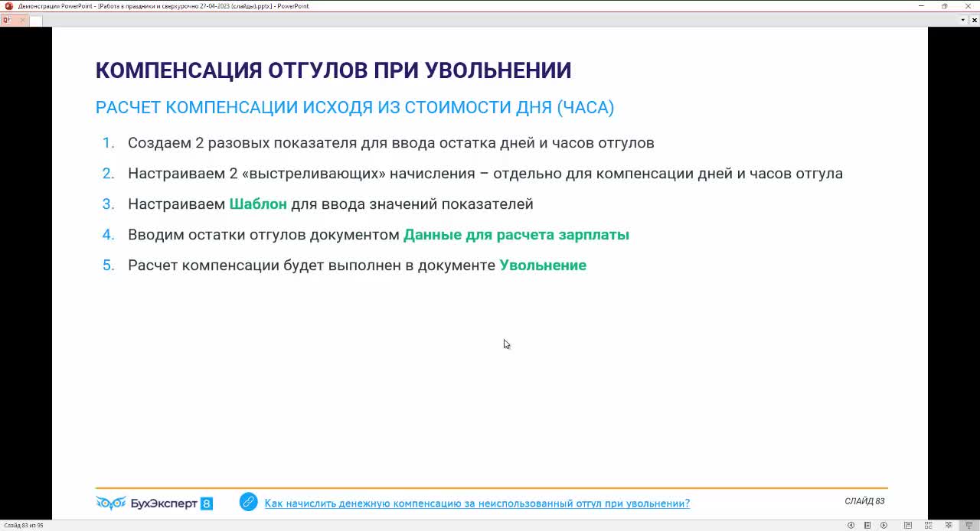This screenshot has width=980, height=531.
Task: Go to the previous slide using the arrow
Action: click(x=851, y=526)
